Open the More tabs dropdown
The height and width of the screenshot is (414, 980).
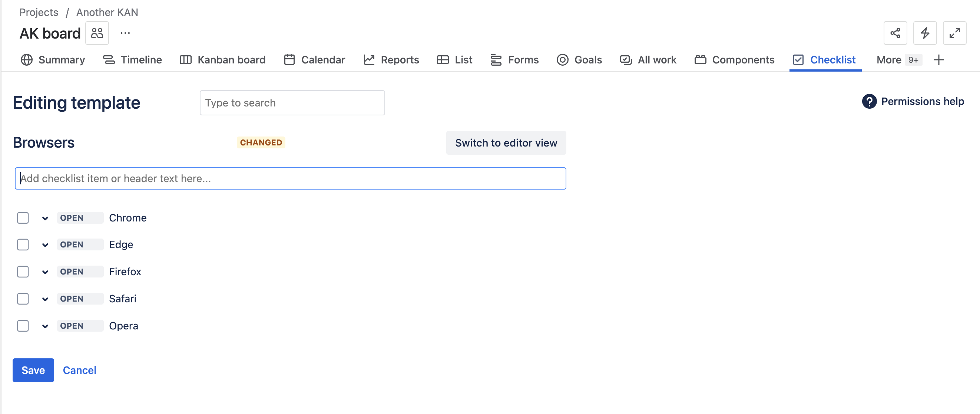click(x=898, y=60)
